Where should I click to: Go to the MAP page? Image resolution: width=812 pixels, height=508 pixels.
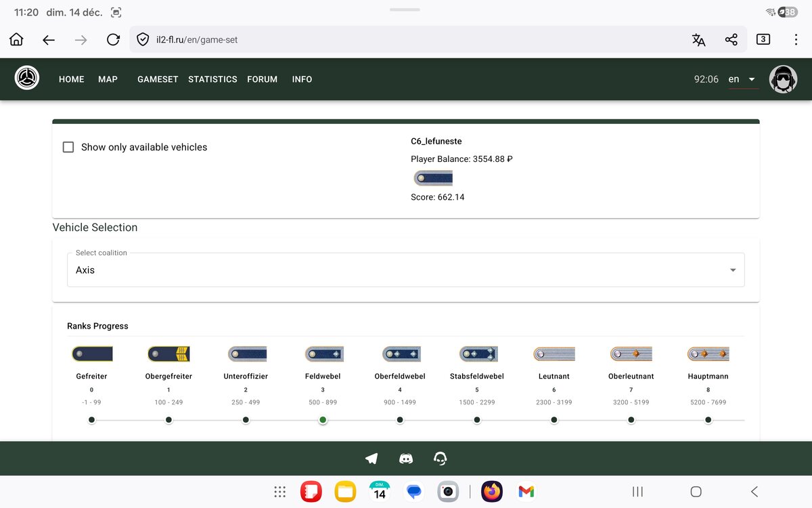(108, 79)
